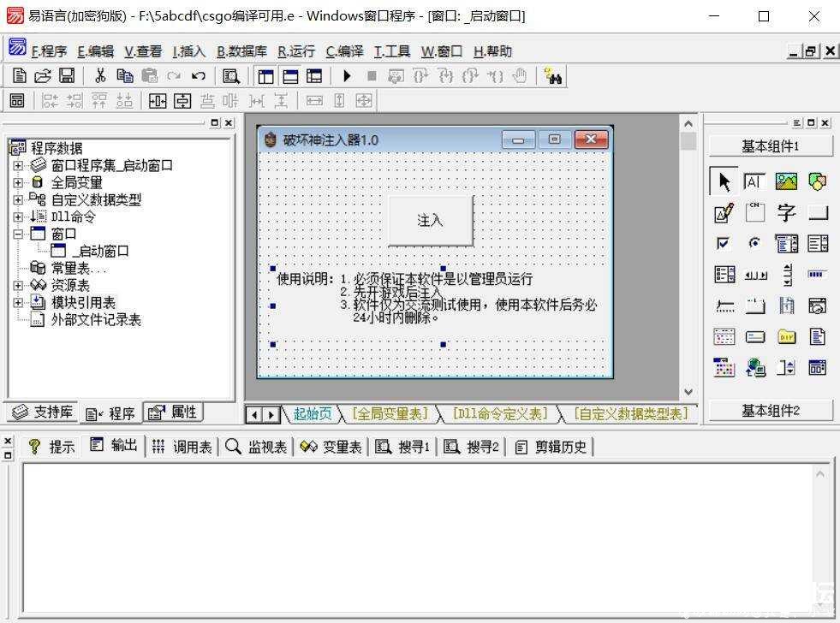Switch to the 支持库 tab

coord(42,412)
